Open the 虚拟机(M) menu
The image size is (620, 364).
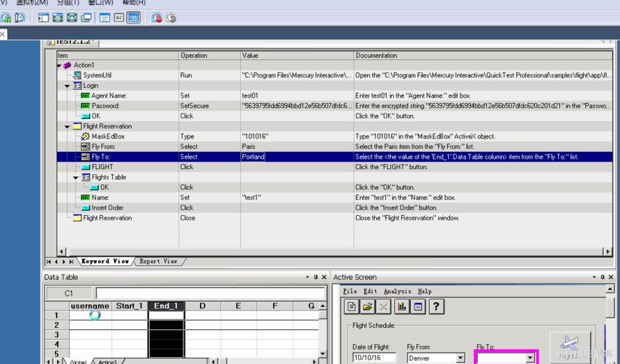tap(32, 3)
